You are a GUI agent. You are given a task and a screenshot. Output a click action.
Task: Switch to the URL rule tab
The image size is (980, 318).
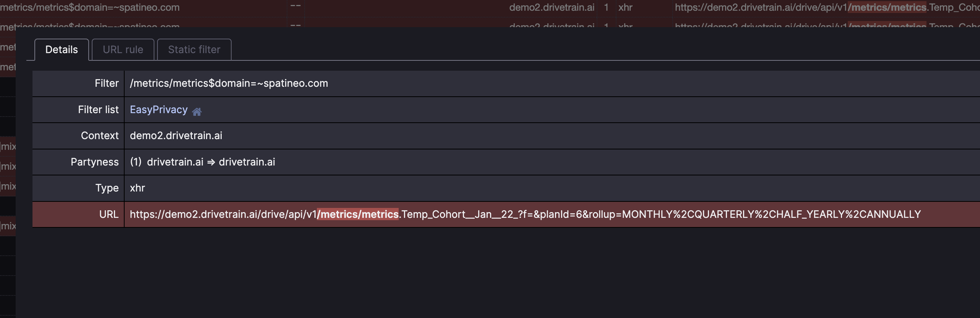tap(122, 49)
